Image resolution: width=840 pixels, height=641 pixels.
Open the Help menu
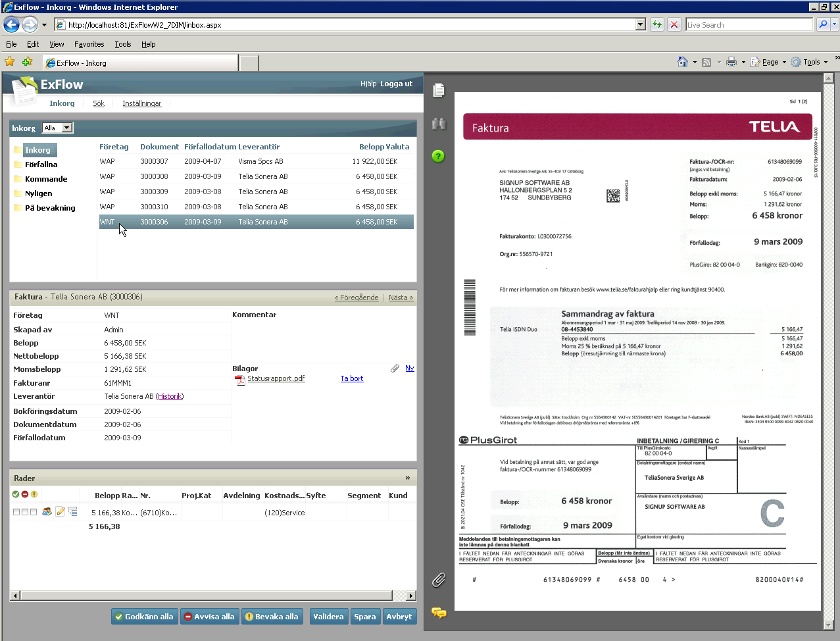[148, 44]
